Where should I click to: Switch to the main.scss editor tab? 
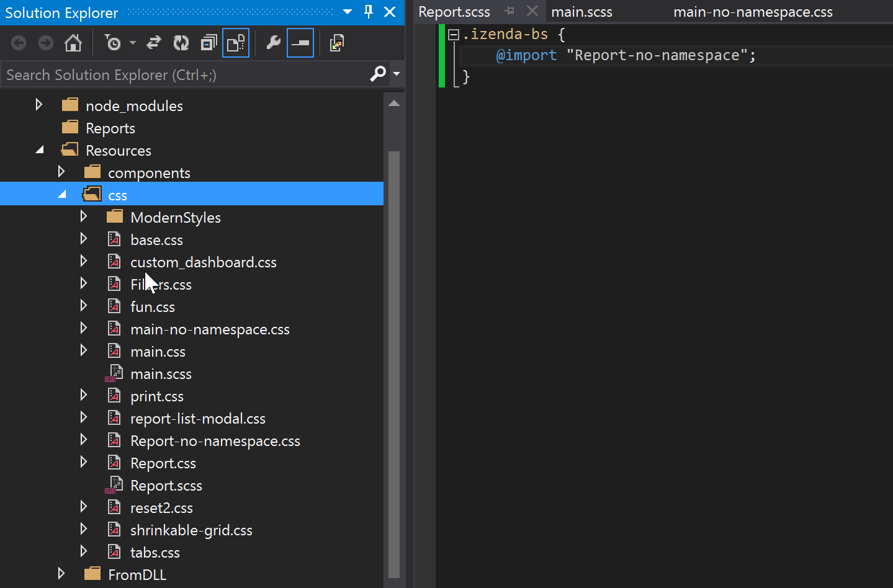click(582, 12)
